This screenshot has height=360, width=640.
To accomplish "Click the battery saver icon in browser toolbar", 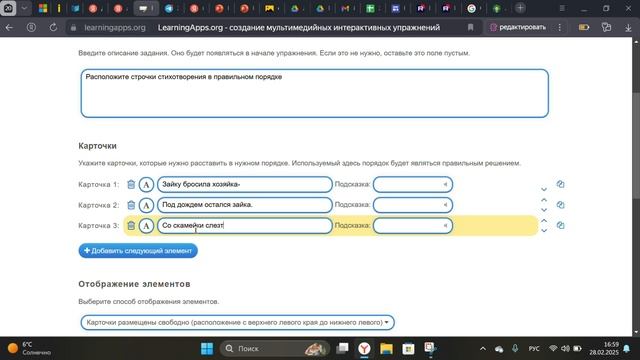I will (584, 27).
